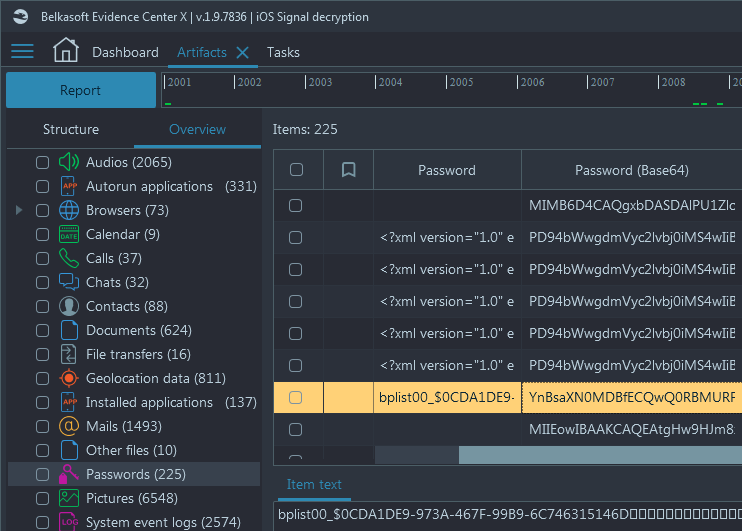
Task: Check the Audios (2065) checkbox
Action: 43,162
